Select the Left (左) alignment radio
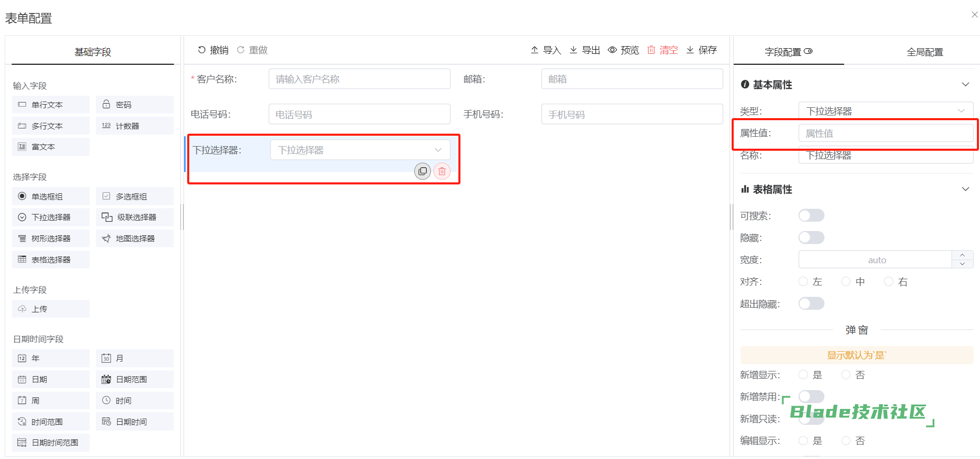Screen dimensions: 980x459 pos(803,281)
